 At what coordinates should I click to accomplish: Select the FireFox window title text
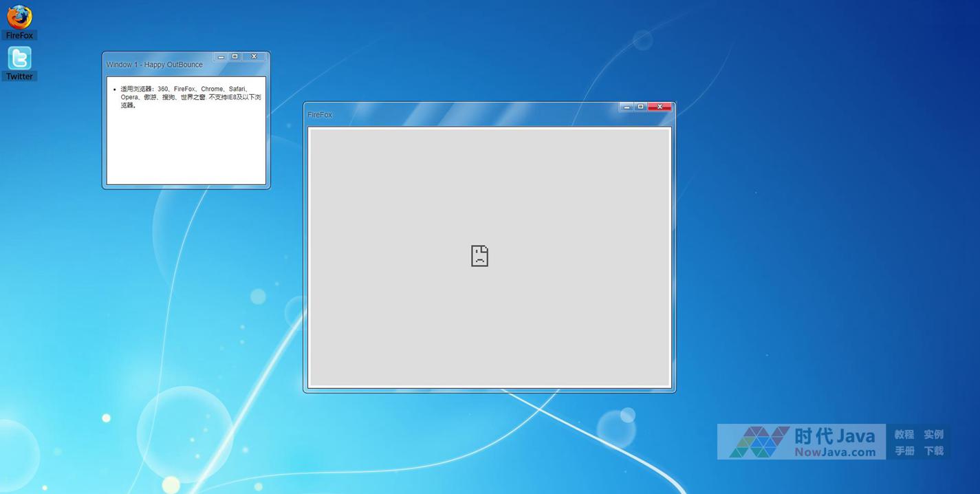point(320,115)
